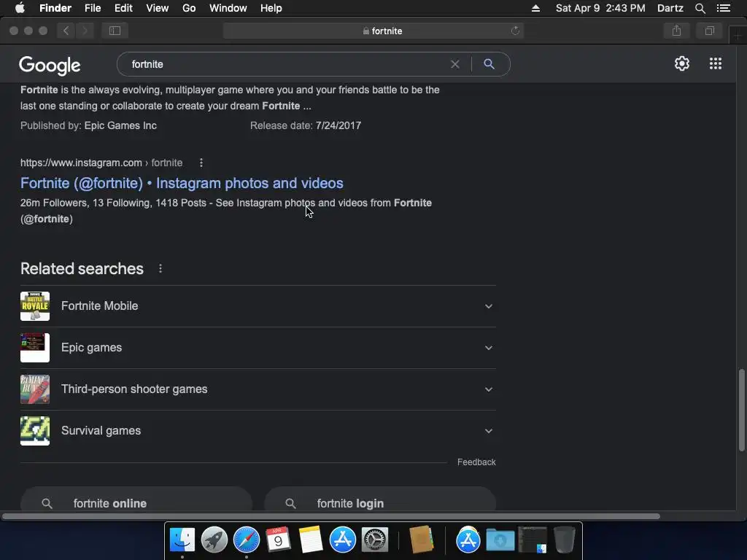Open options dots next to Instagram URL

[x=201, y=163]
